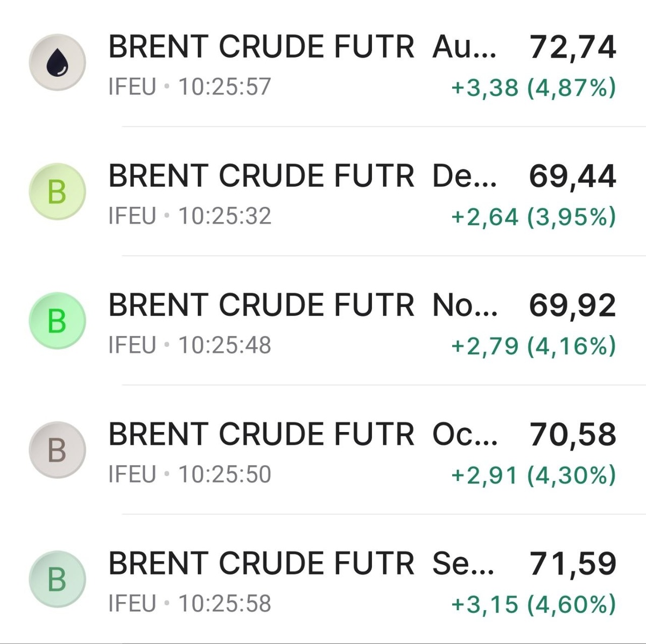Click the gray B icon for October contract
The width and height of the screenshot is (646, 644).
[x=57, y=450]
